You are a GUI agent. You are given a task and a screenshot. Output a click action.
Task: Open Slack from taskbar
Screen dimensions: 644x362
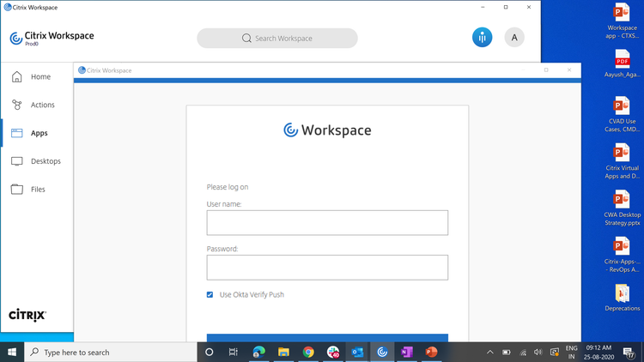[333, 353]
